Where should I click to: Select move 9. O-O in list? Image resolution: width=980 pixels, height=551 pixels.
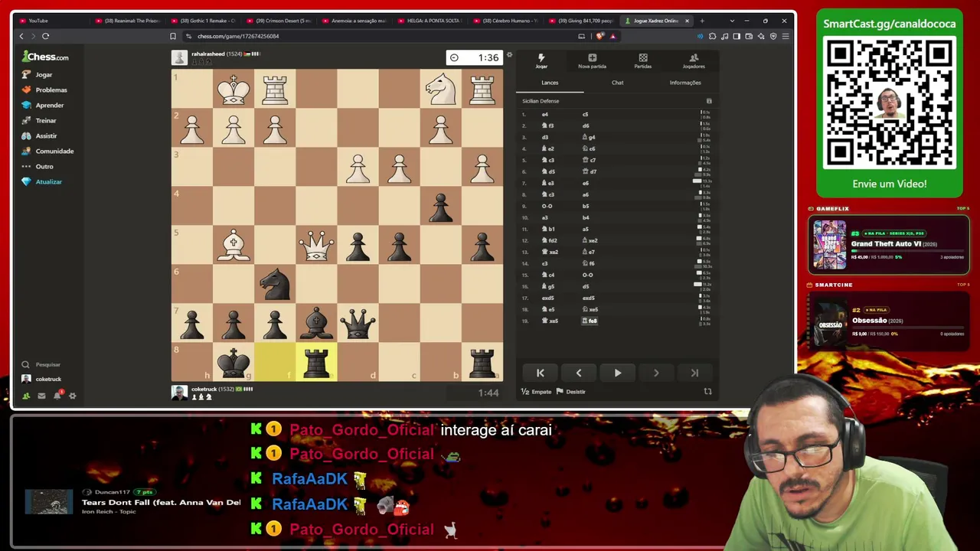[547, 206]
